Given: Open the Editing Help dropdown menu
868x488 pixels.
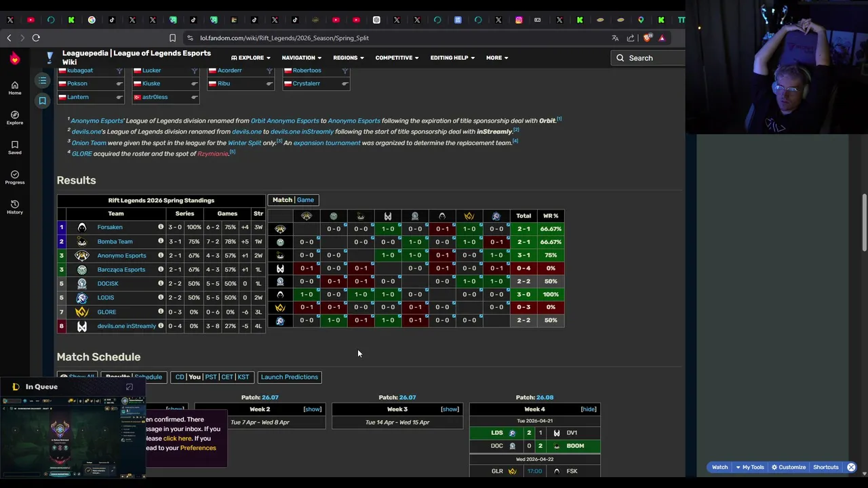Looking at the screenshot, I should point(452,58).
